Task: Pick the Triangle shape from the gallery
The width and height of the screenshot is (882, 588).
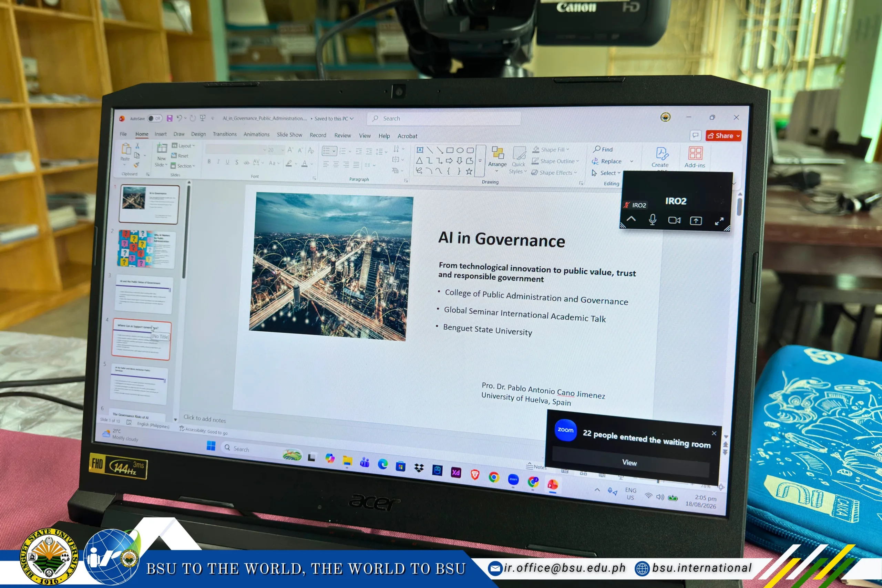Action: click(x=419, y=161)
